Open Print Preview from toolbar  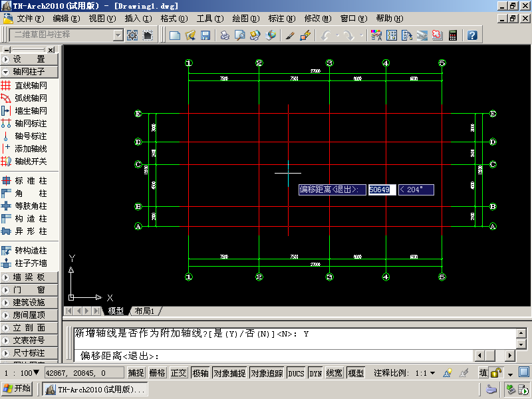pos(240,35)
